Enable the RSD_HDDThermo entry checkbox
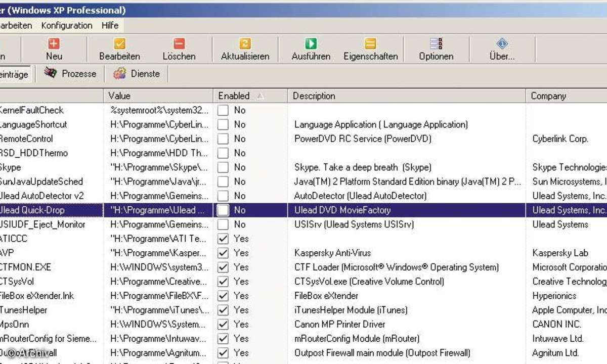Image resolution: width=607 pixels, height=364 pixels. click(223, 153)
